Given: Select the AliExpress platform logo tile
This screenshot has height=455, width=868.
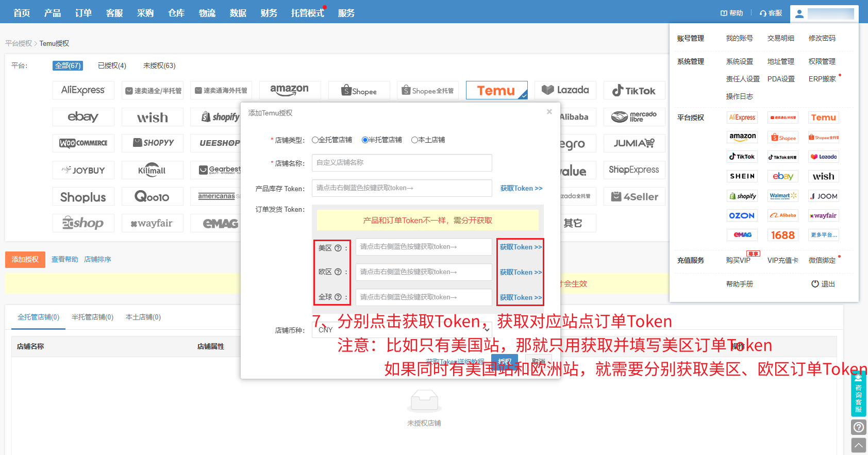Looking at the screenshot, I should pyautogui.click(x=84, y=90).
